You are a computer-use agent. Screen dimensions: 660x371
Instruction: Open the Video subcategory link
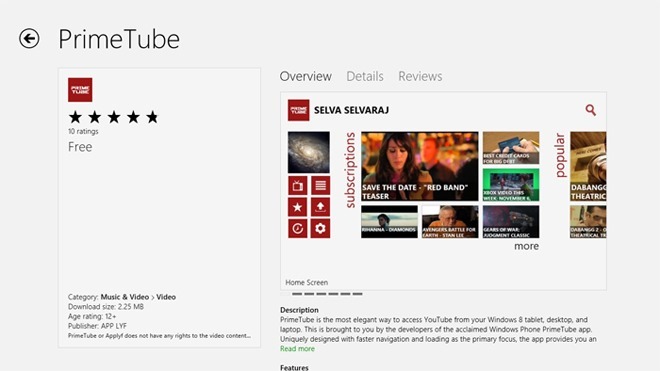(166, 297)
